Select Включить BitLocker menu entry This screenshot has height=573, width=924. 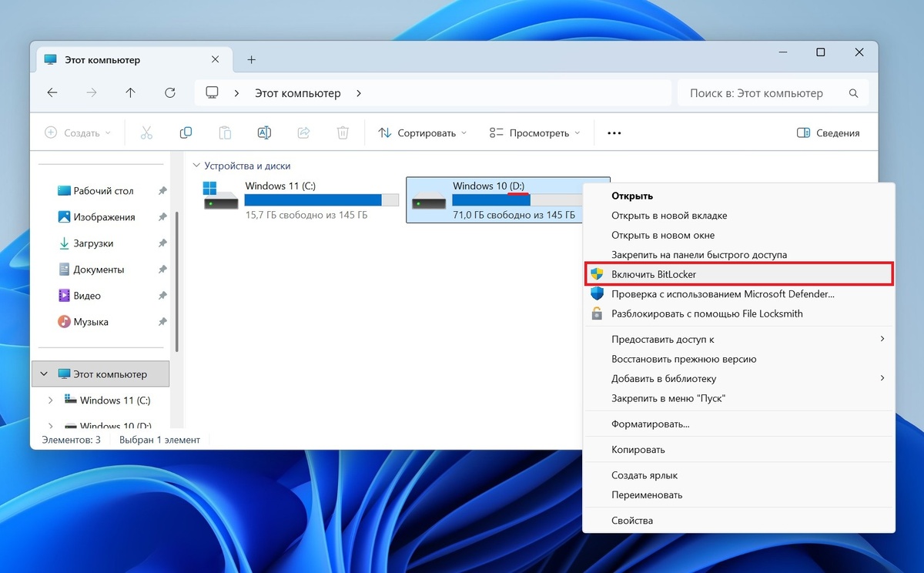(739, 274)
